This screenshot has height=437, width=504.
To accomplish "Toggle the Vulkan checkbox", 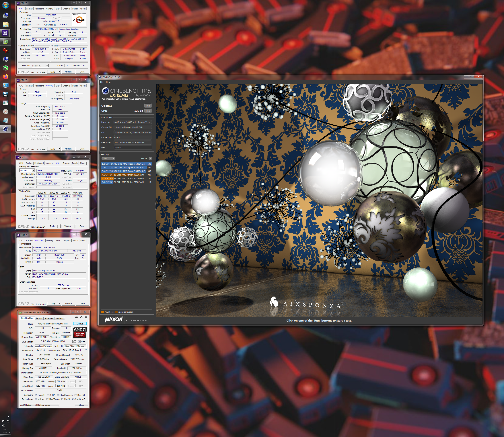I will 36,399.
